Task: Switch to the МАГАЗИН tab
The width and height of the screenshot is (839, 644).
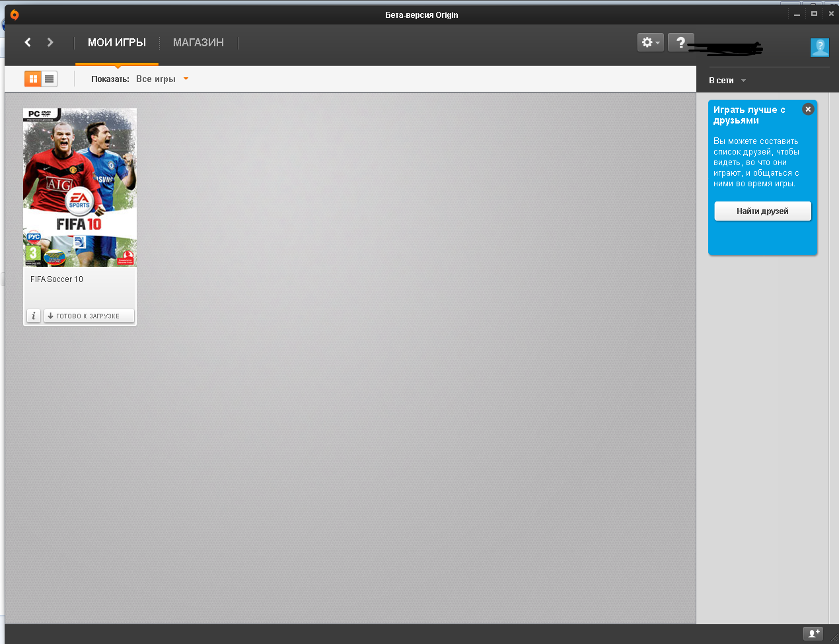Action: pyautogui.click(x=198, y=42)
